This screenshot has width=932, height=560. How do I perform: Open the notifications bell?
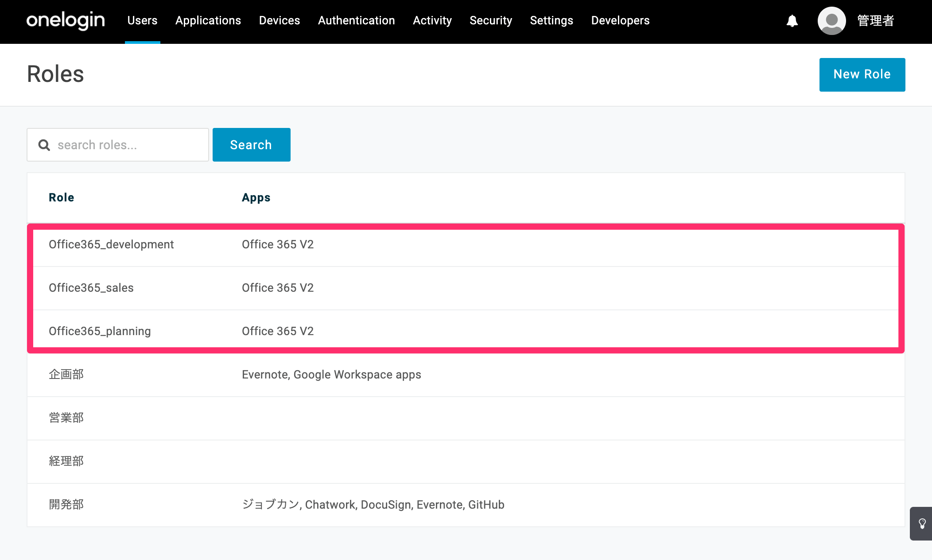click(792, 21)
